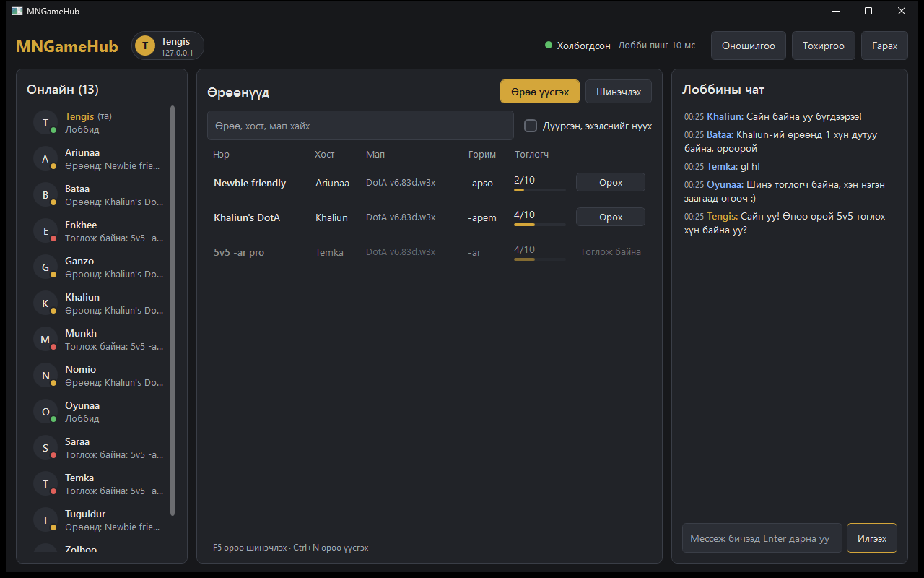Click the room search field
The height and width of the screenshot is (578, 924).
pos(360,126)
